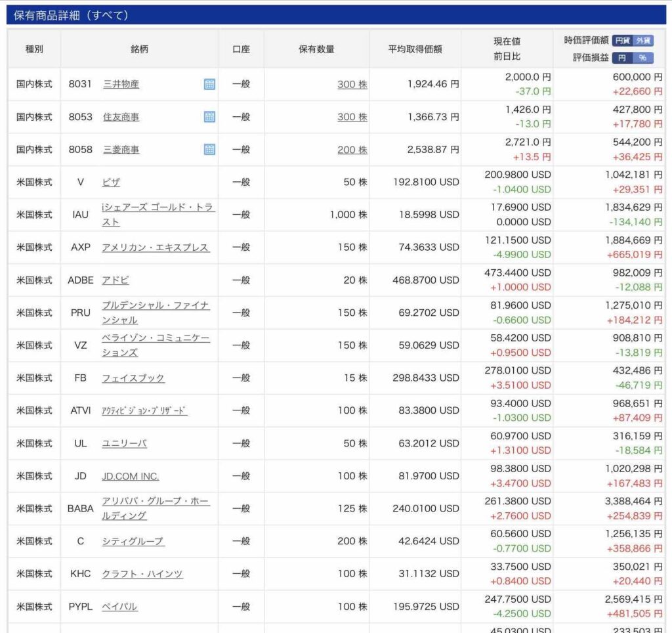
Task: Select ticker code 8053
Action: (80, 117)
